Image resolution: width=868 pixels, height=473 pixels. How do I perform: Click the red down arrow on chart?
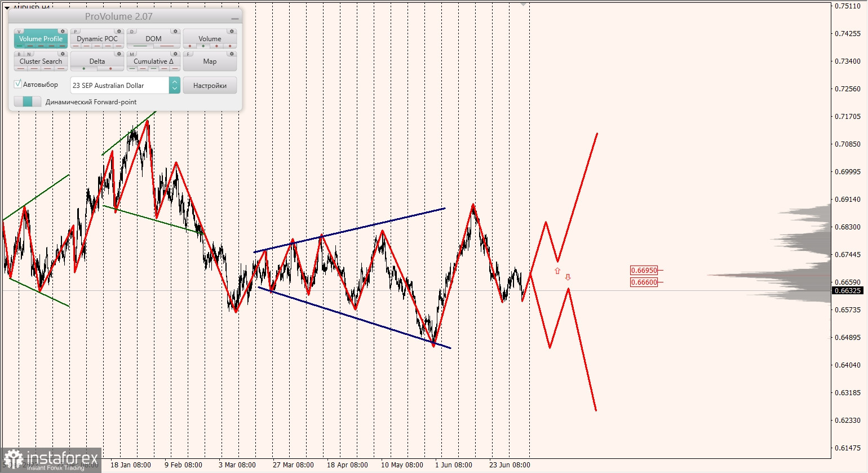click(568, 277)
